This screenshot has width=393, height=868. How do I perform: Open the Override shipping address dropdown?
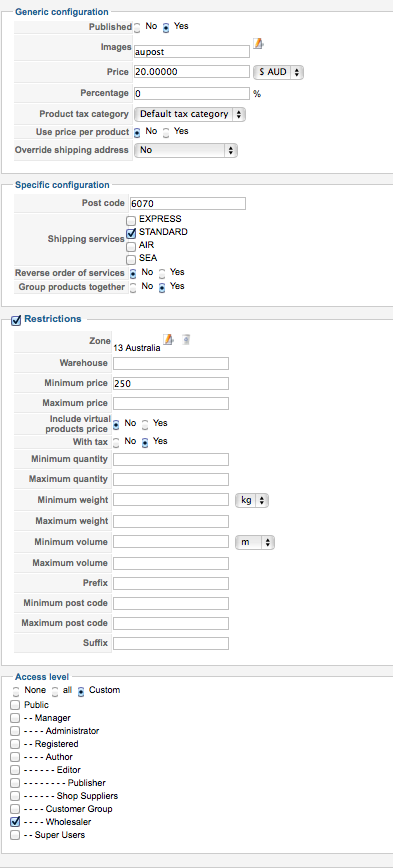pyautogui.click(x=186, y=150)
